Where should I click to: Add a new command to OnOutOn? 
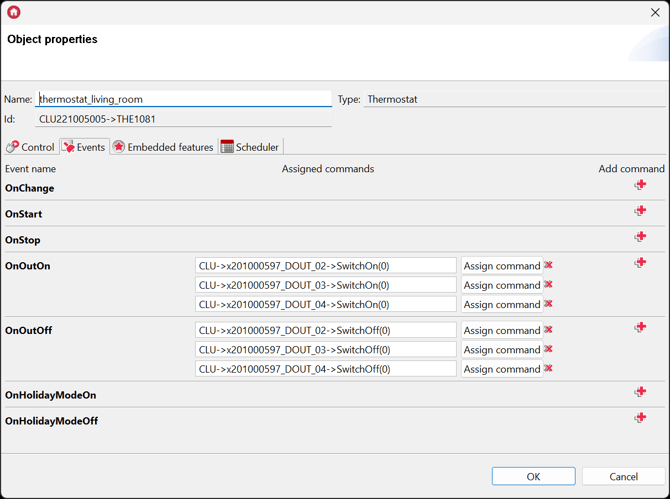click(640, 263)
